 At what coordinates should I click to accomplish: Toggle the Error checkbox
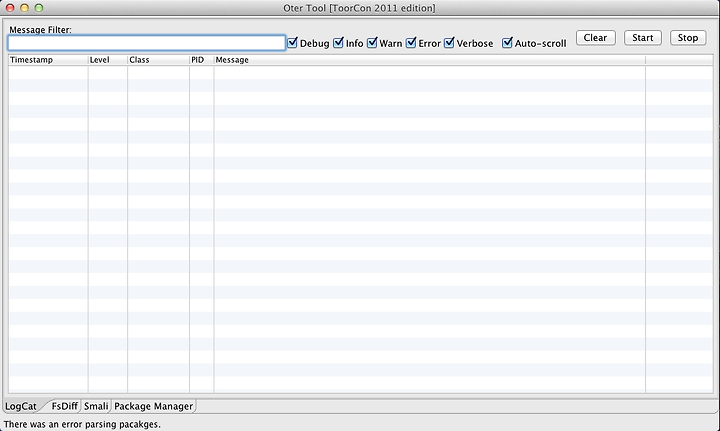pyautogui.click(x=411, y=43)
